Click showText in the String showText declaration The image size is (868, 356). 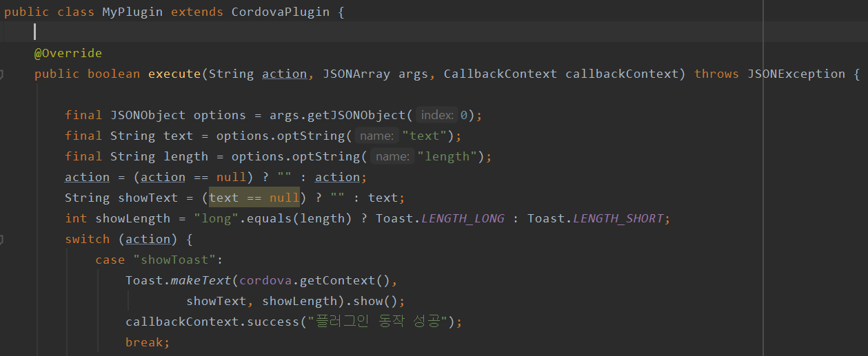pyautogui.click(x=148, y=198)
